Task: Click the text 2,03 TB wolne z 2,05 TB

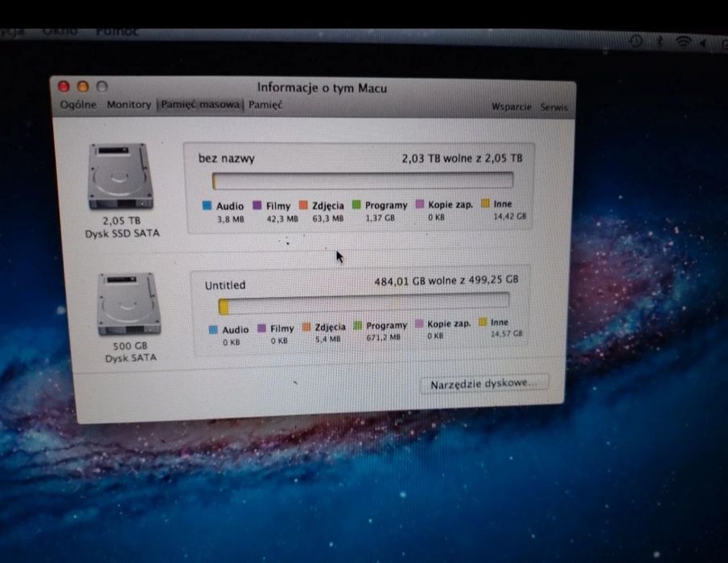Action: point(462,158)
